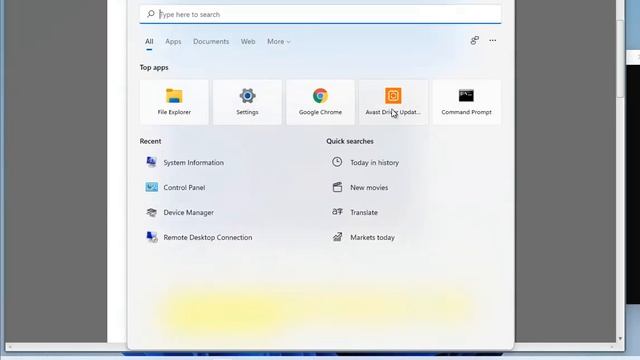The image size is (640, 360).
Task: Click the account sharing icon near the tabs
Action: coord(474,40)
